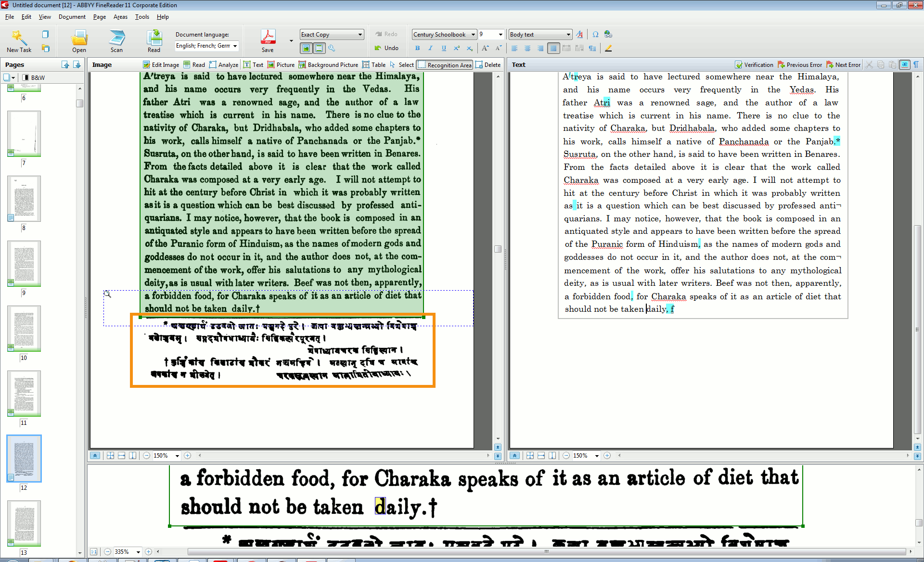This screenshot has width=924, height=562.
Task: Open the Century Schoolbook font dropdown
Action: (473, 35)
